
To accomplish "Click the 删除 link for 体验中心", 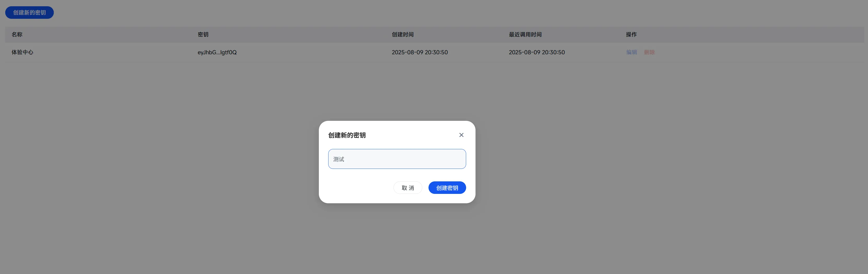I will tap(649, 52).
